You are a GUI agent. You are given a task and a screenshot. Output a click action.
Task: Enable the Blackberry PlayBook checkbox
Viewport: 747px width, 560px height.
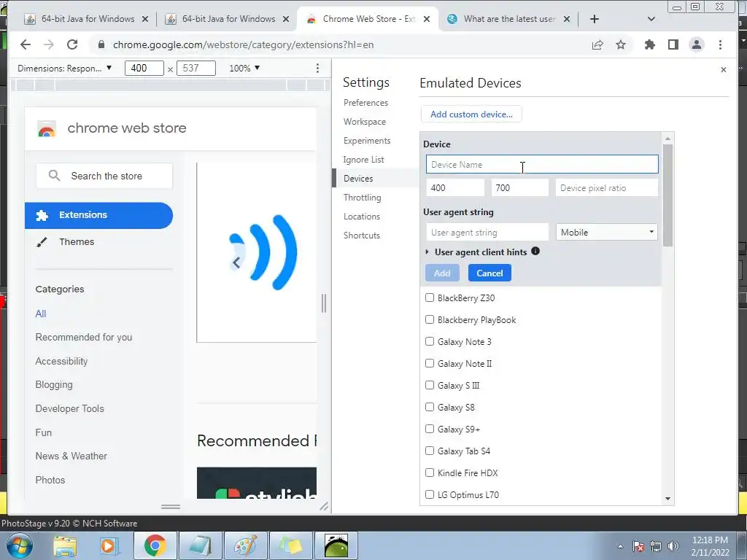pyautogui.click(x=429, y=319)
